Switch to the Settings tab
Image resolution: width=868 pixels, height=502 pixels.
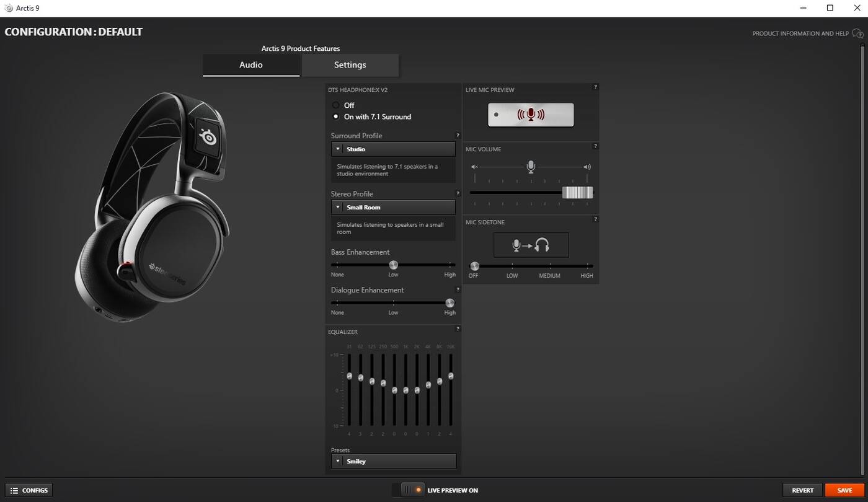[x=350, y=65]
